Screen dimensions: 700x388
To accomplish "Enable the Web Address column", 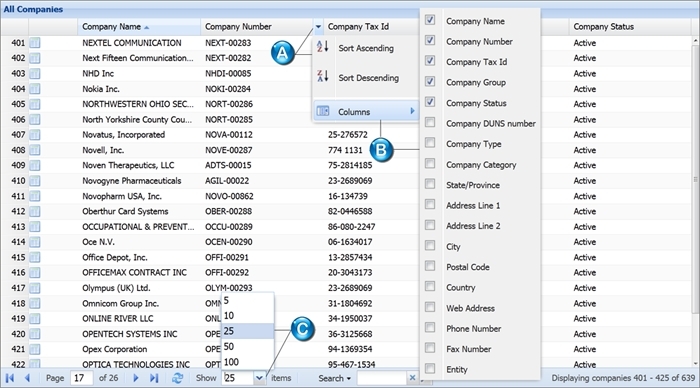I will coord(430,307).
